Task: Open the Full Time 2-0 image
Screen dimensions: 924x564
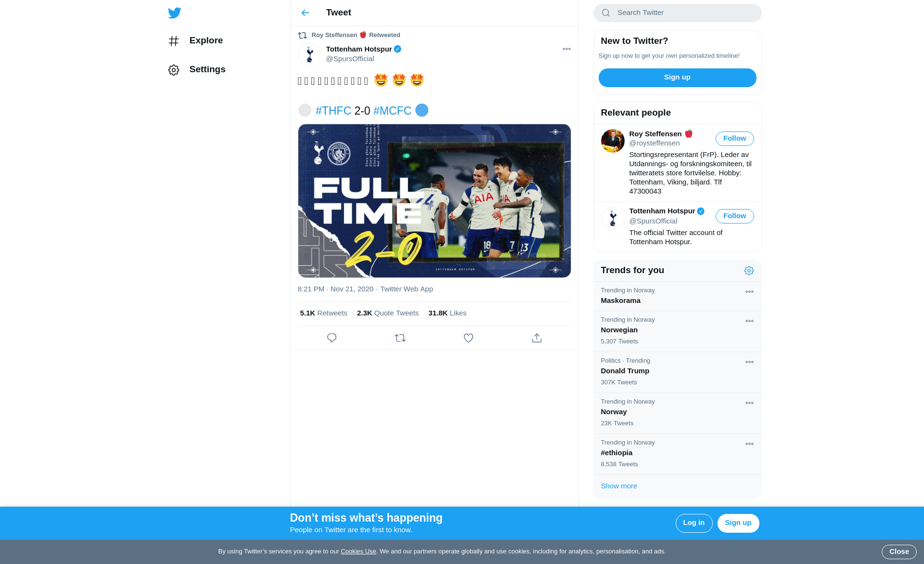Action: pos(434,201)
